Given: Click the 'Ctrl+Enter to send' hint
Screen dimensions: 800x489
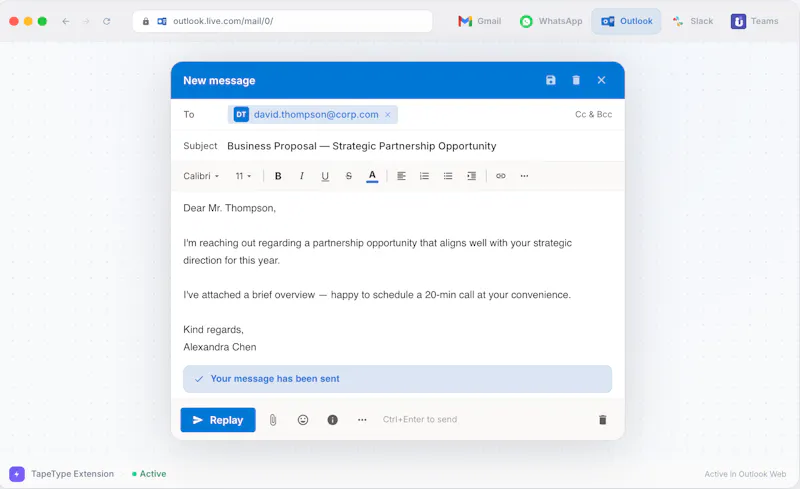Looking at the screenshot, I should (x=420, y=420).
